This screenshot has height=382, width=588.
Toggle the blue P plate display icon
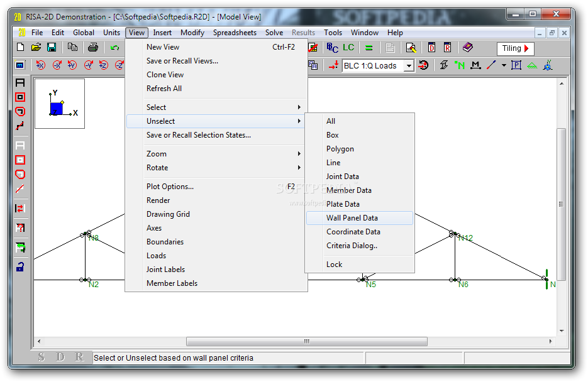516,65
